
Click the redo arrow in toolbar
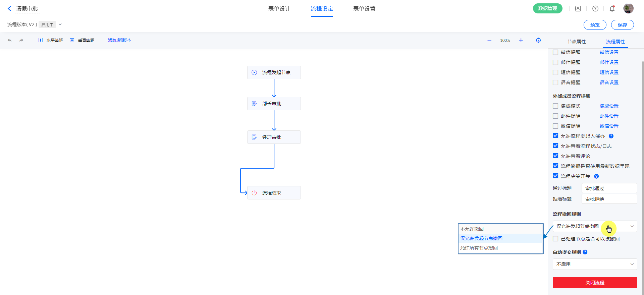21,40
